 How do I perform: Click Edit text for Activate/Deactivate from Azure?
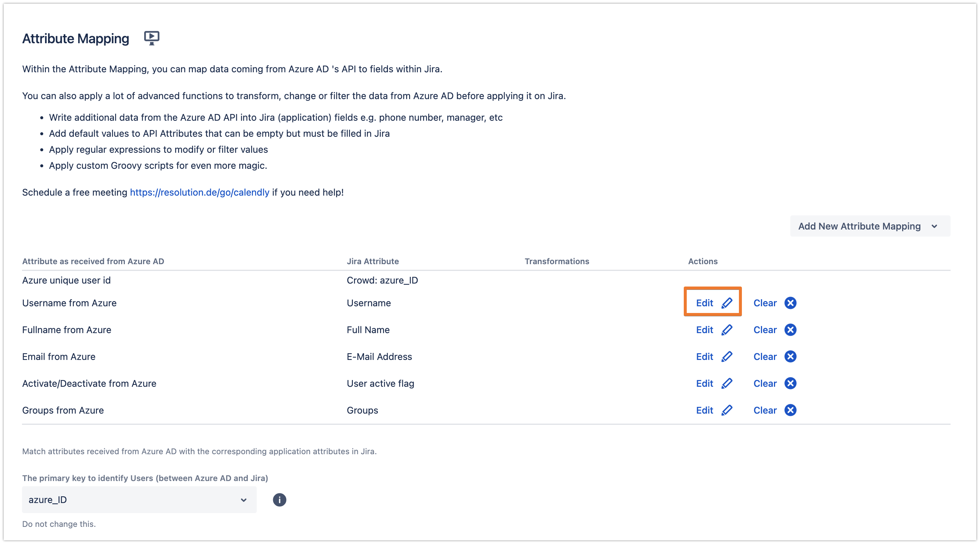704,383
